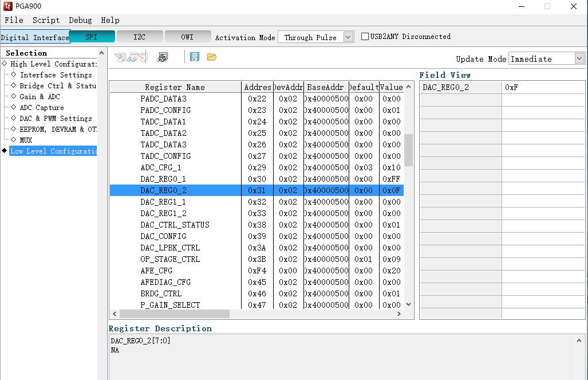Select the DAC_REG0_1 register row
The height and width of the screenshot is (380, 588).
tap(257, 179)
